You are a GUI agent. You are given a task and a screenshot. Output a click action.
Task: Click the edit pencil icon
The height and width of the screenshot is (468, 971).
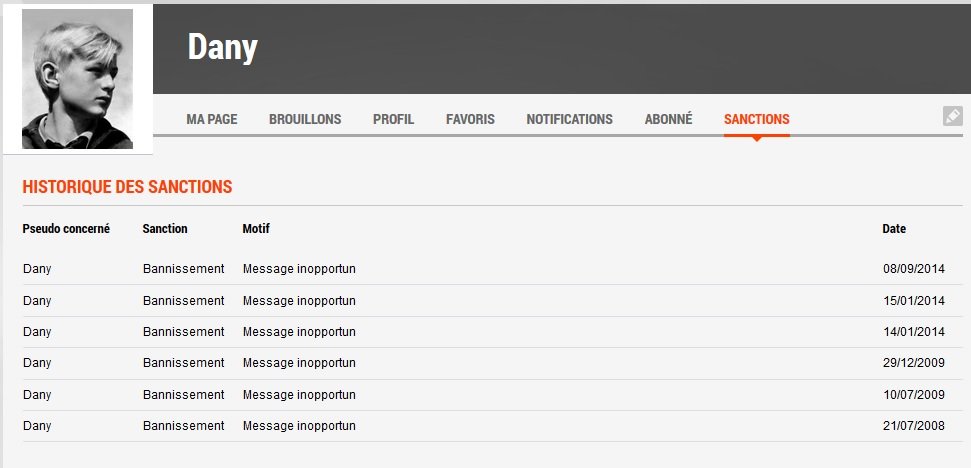(x=953, y=116)
